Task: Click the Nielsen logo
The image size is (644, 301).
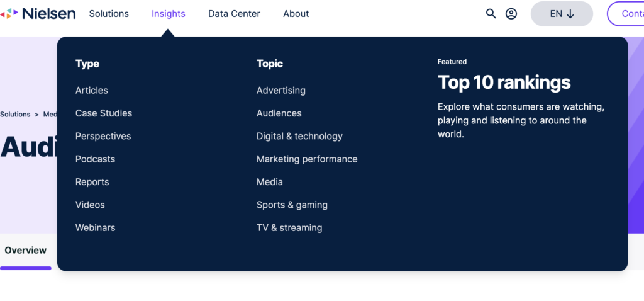Action: (39, 13)
